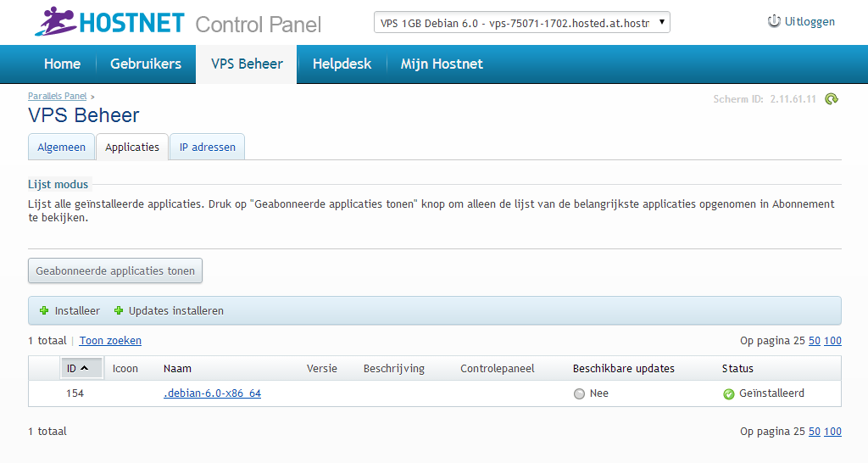Show 50 items per page, top pager

814,341
